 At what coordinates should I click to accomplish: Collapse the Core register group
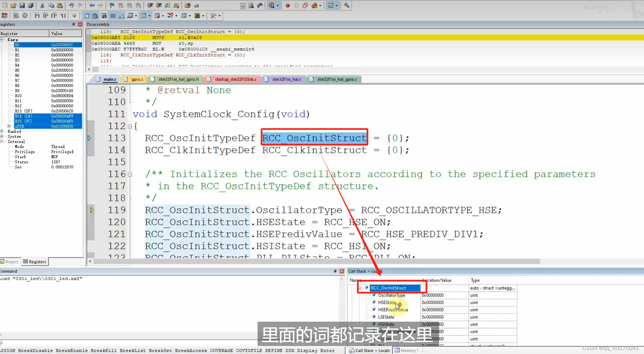(2, 39)
